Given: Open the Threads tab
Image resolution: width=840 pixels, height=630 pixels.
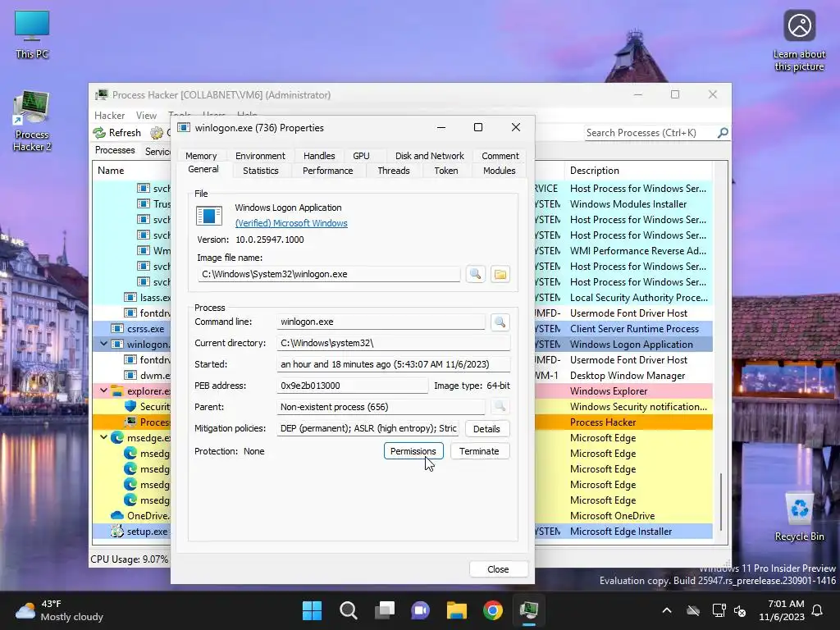Looking at the screenshot, I should (x=394, y=171).
